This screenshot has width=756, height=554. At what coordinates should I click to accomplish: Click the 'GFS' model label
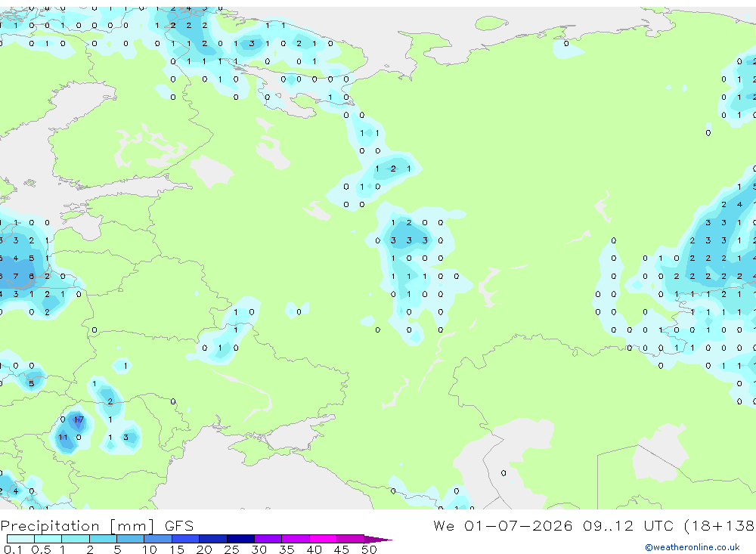pos(179,526)
